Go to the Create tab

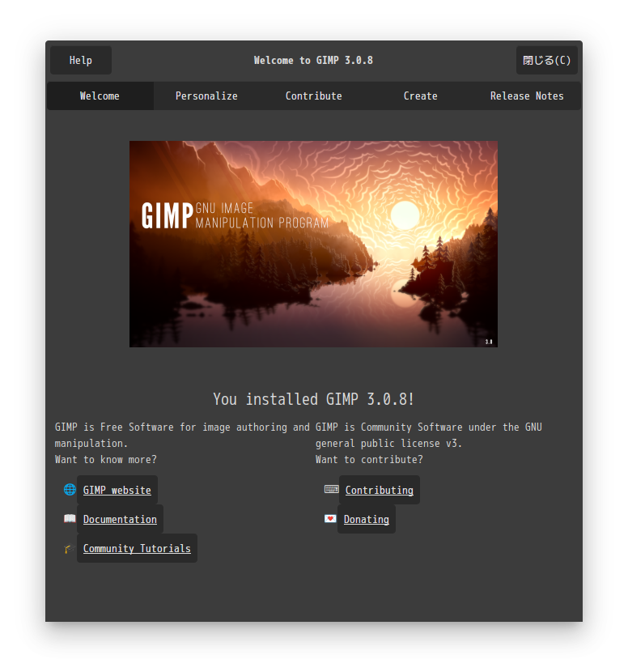(x=420, y=96)
